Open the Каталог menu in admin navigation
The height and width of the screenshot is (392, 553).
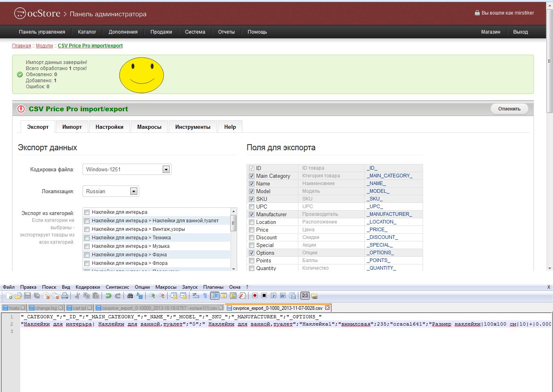coord(87,32)
